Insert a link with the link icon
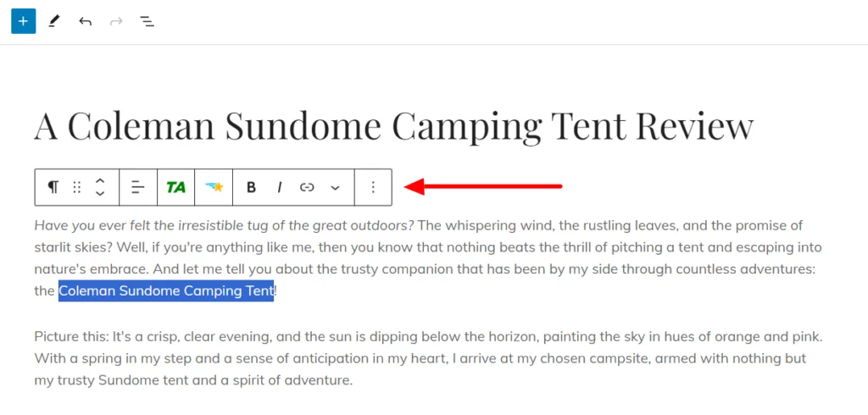868x415 pixels. [x=307, y=187]
